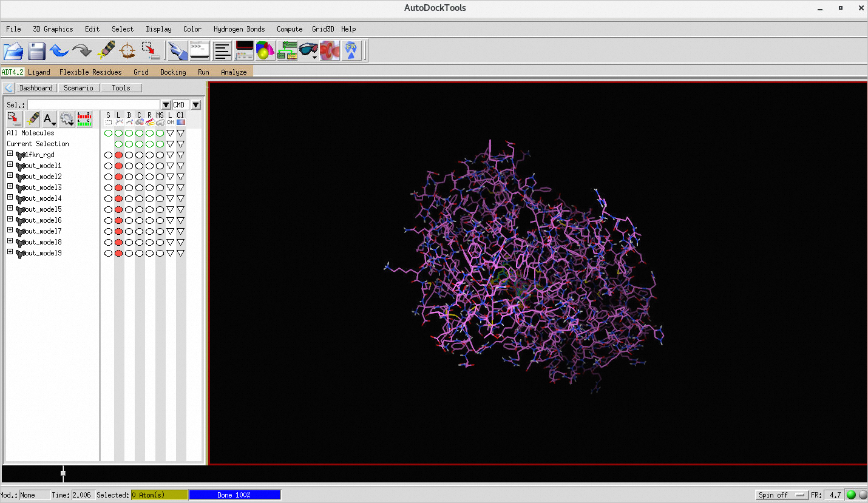Screen dimensions: 868x503
Task: Expand the 1fkn_rgd molecule tree node
Action: click(10, 154)
